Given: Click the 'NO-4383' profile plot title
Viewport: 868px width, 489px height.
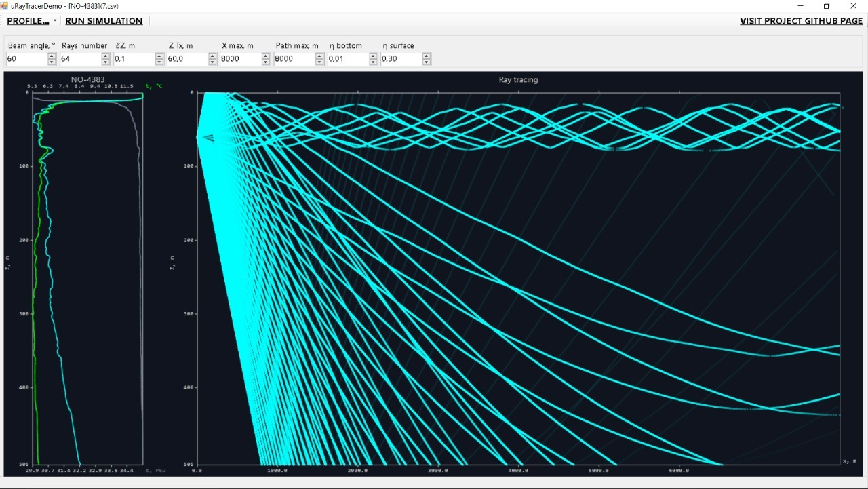Looking at the screenshot, I should click(x=88, y=79).
